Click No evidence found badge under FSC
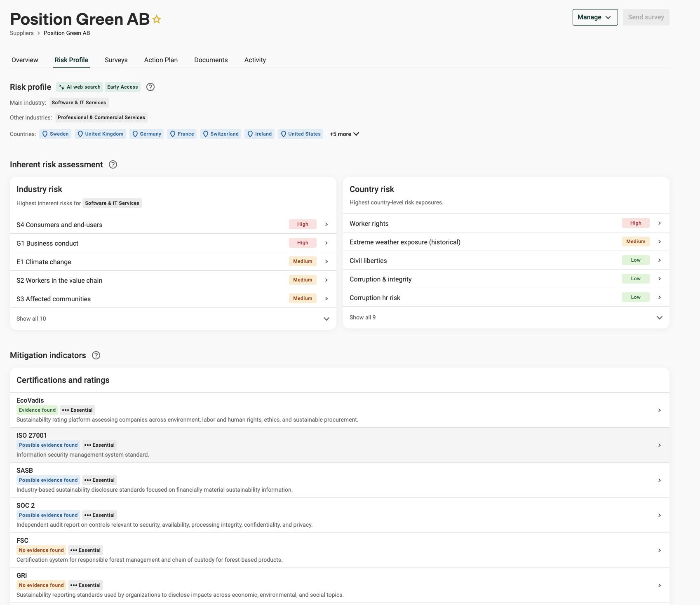Image resolution: width=700 pixels, height=605 pixels. pyautogui.click(x=41, y=550)
